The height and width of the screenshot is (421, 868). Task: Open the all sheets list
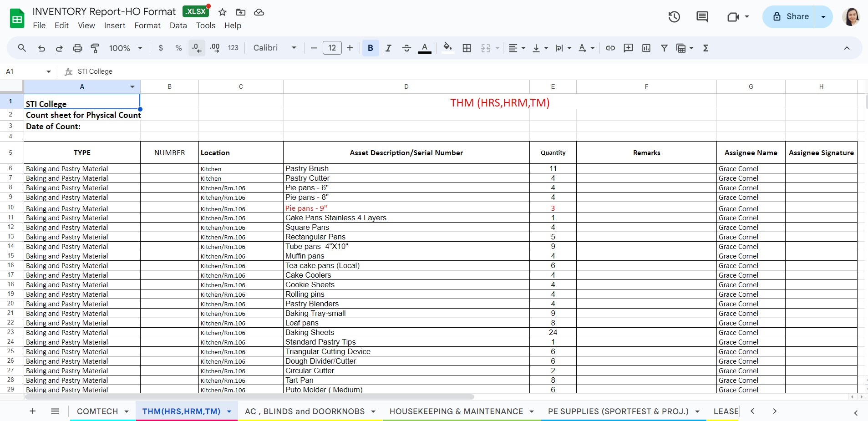[55, 411]
